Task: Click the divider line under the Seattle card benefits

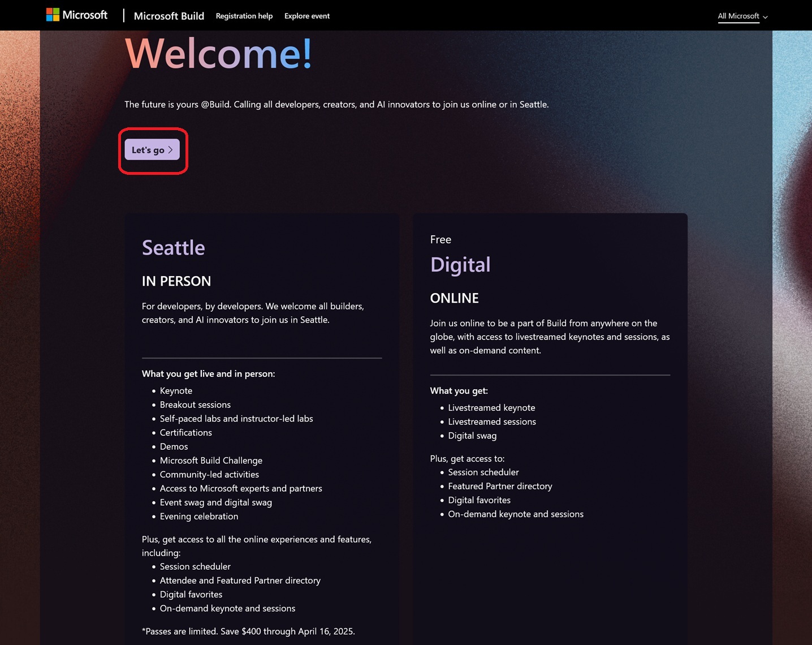Action: click(x=262, y=358)
